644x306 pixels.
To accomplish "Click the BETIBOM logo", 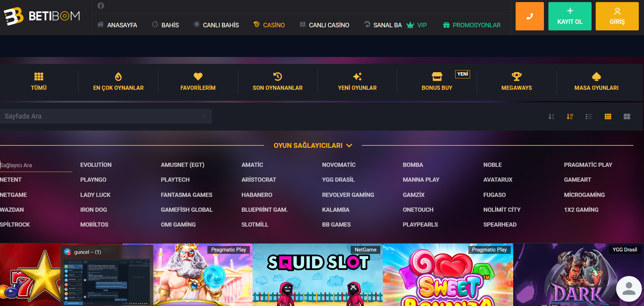I will coord(42,16).
